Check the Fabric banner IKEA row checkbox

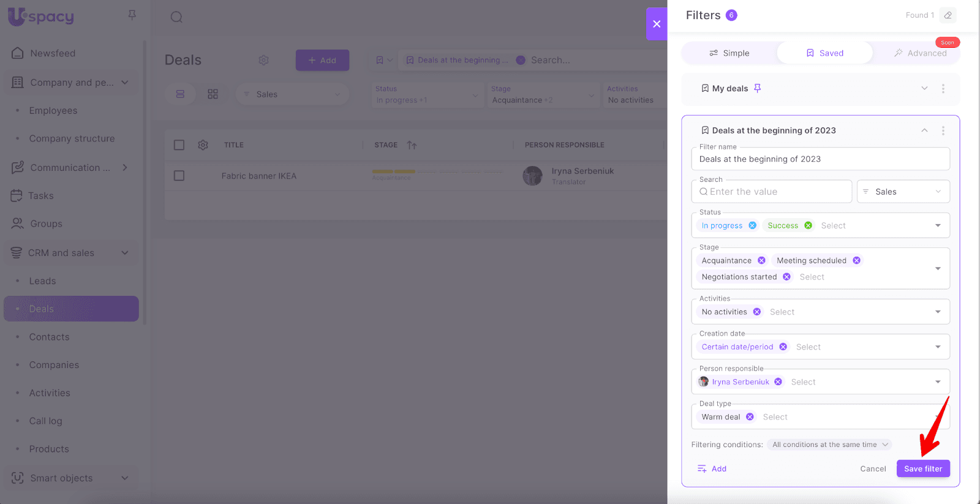[x=179, y=176]
